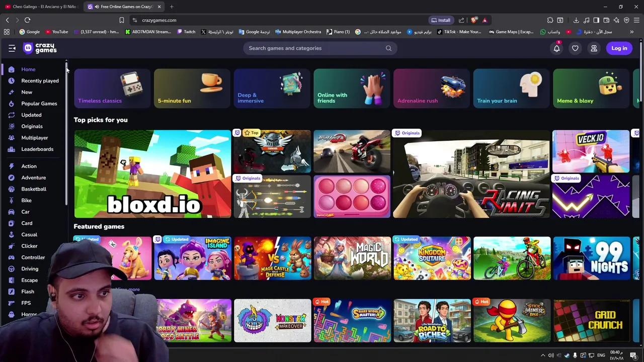Open the browser extensions icon
644x362 pixels.
pyautogui.click(x=550, y=20)
